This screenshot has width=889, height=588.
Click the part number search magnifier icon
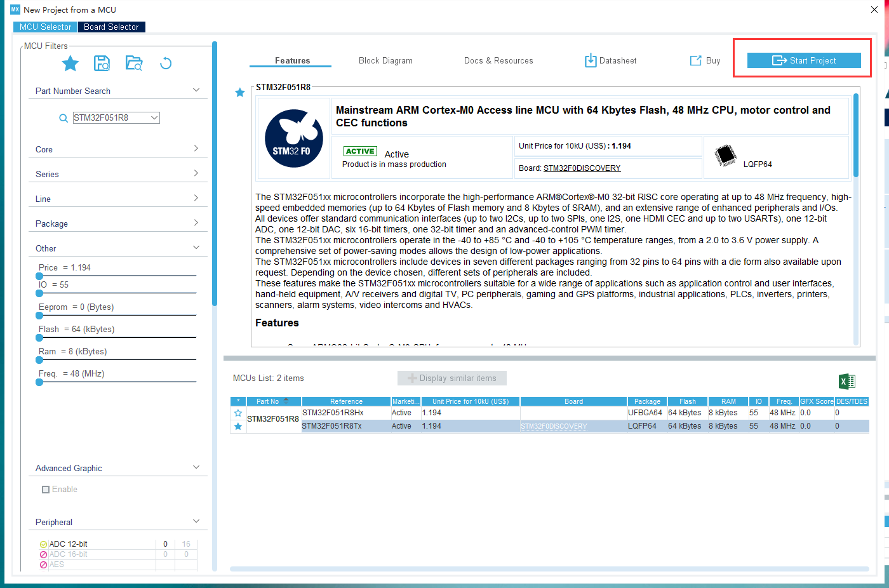(63, 118)
